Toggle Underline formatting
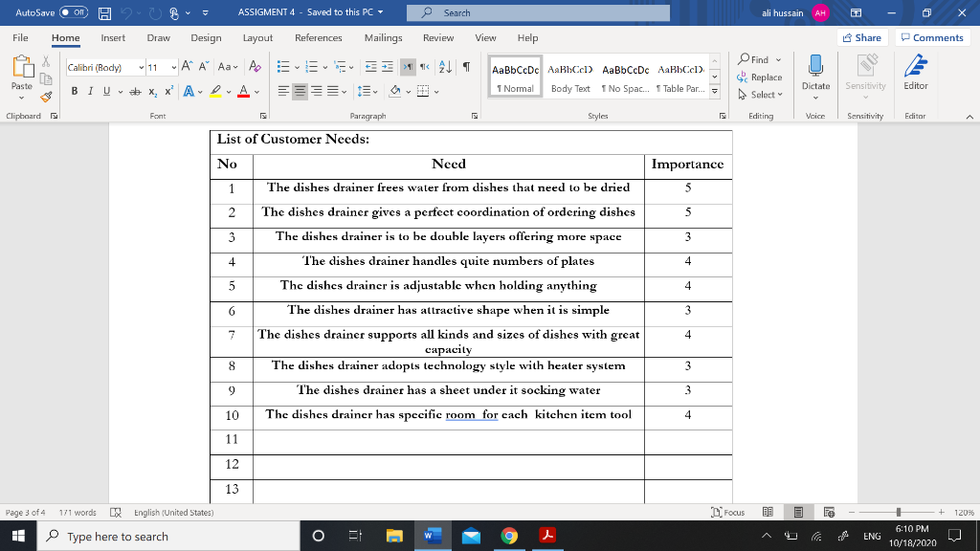 click(x=106, y=91)
